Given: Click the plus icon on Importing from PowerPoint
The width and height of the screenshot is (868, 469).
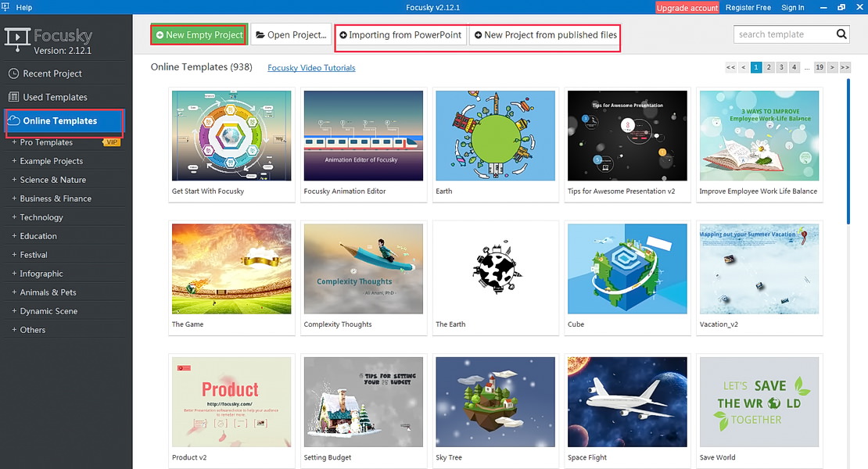Looking at the screenshot, I should pyautogui.click(x=343, y=35).
